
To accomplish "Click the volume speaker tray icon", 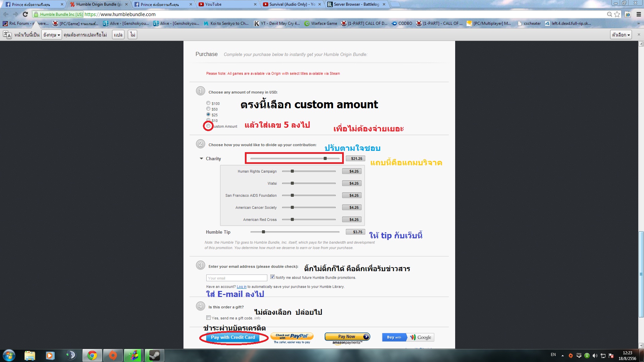I will pos(595,356).
